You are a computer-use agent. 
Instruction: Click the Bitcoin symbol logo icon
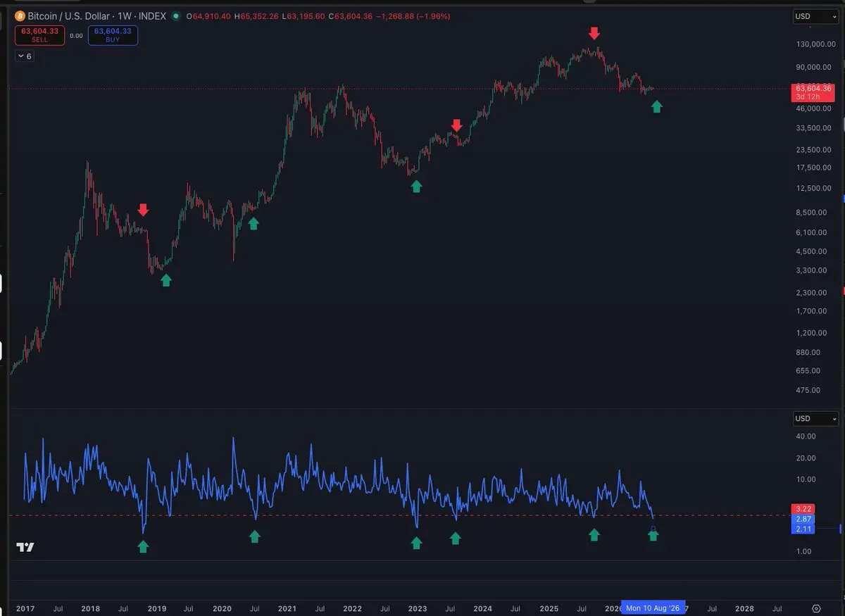coord(20,15)
